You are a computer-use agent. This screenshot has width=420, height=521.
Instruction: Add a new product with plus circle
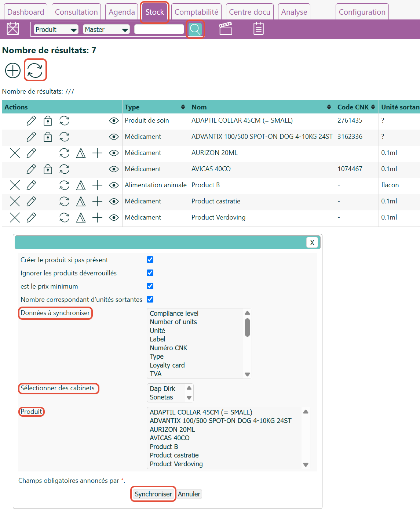tap(13, 70)
